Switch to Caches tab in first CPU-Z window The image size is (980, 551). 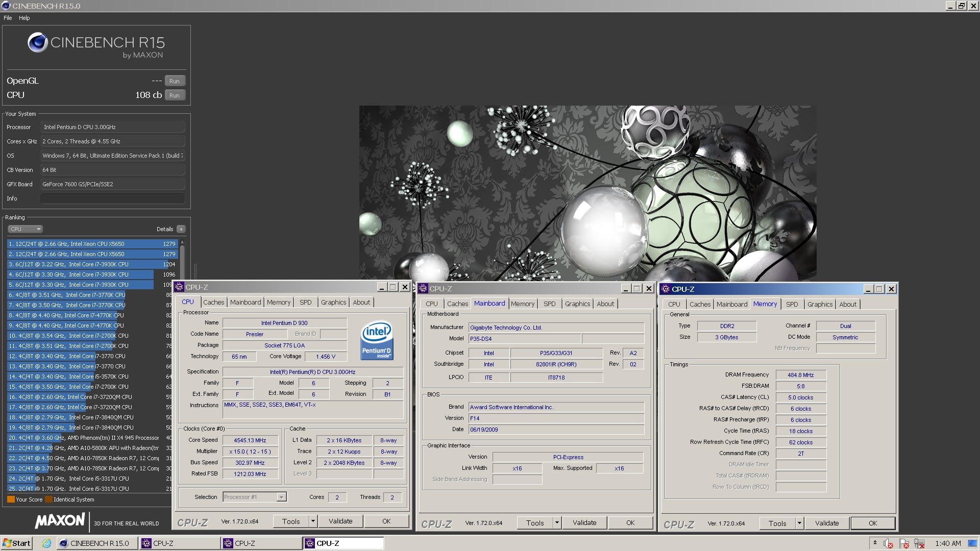pos(213,303)
